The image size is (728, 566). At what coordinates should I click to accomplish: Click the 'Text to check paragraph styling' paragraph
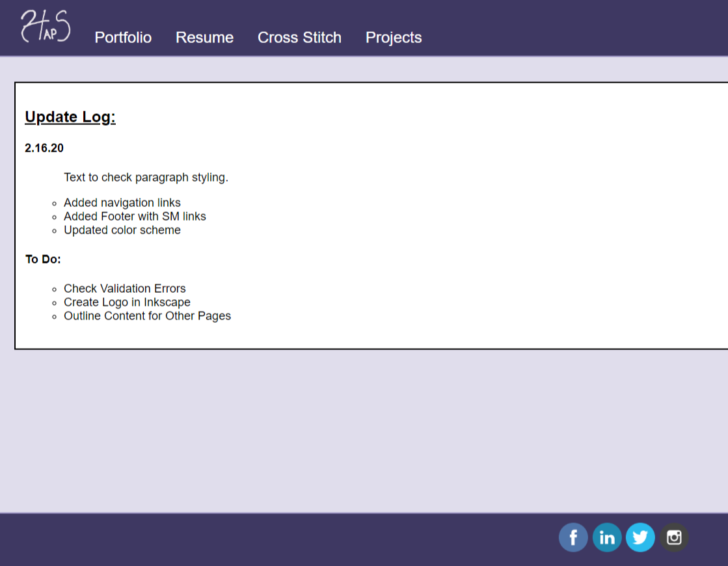point(146,178)
